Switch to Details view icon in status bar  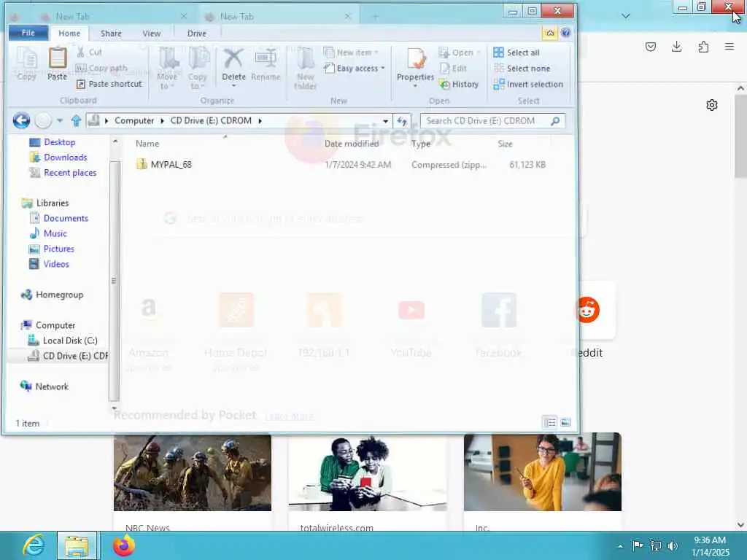click(x=550, y=422)
